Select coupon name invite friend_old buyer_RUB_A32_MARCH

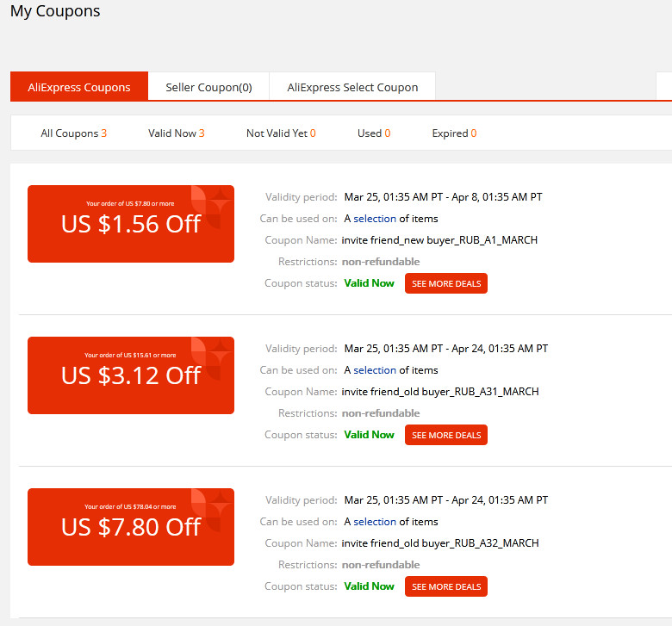(440, 542)
